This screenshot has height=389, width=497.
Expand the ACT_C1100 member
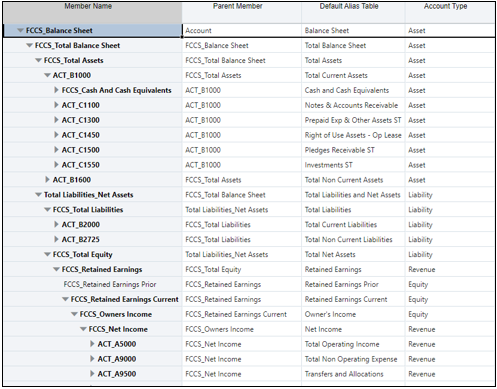[56, 105]
